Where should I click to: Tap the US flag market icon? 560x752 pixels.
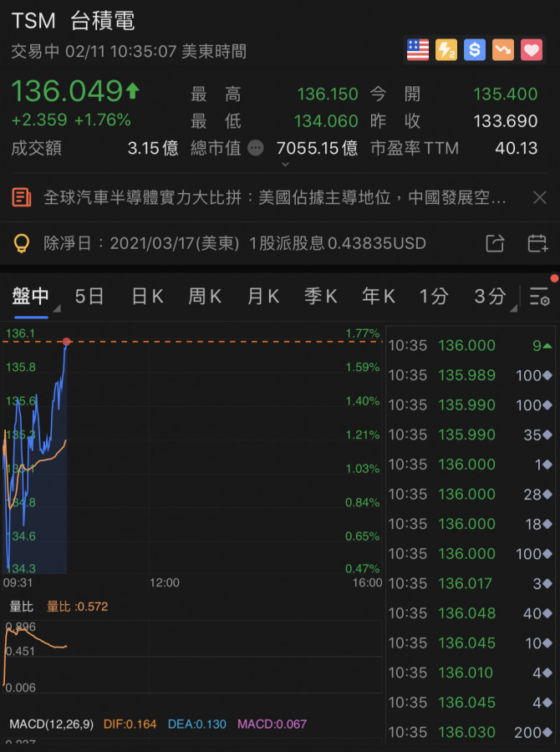pos(417,50)
